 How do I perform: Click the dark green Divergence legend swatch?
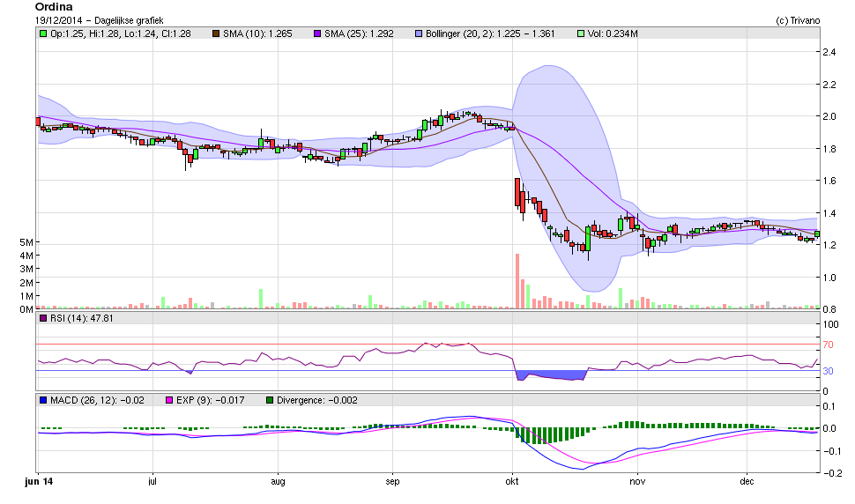(270, 401)
